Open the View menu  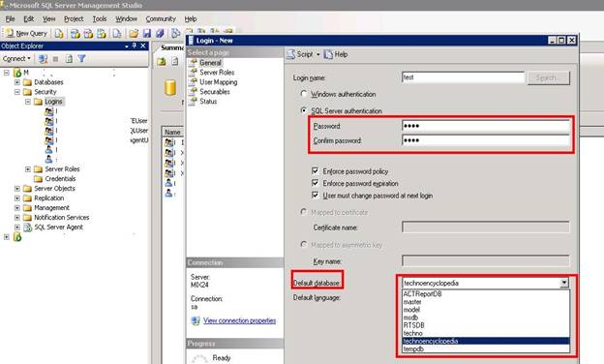click(x=49, y=18)
